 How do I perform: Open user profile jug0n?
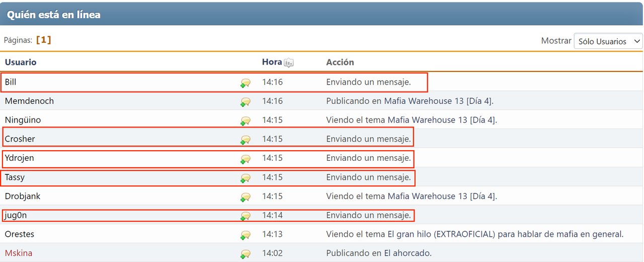[x=16, y=215]
